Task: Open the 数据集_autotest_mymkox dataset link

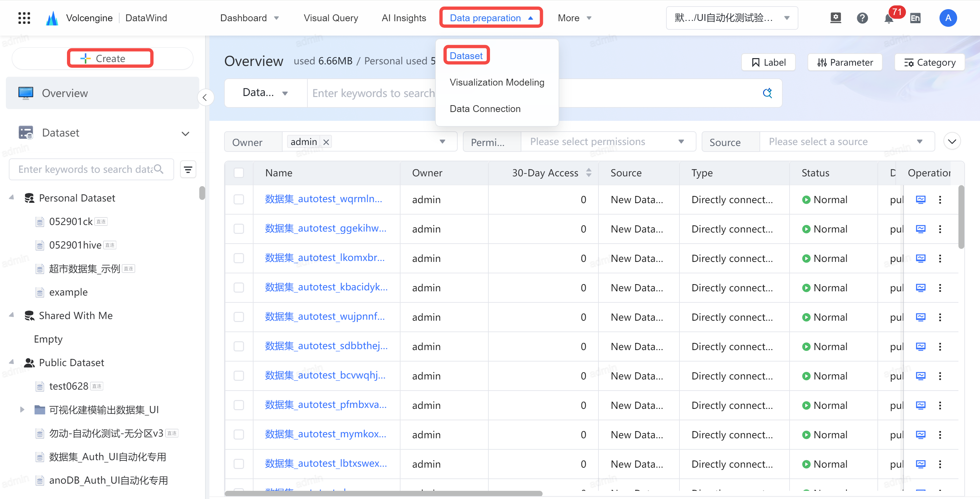Action: pyautogui.click(x=325, y=434)
